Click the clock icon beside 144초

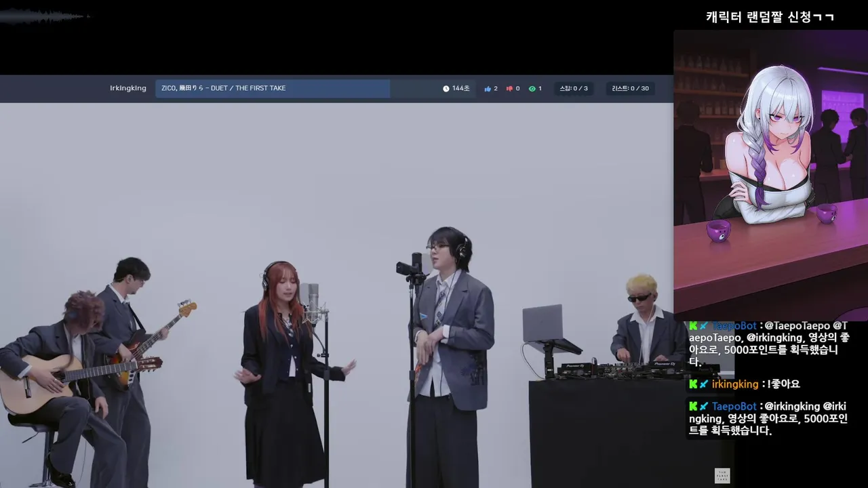point(446,89)
